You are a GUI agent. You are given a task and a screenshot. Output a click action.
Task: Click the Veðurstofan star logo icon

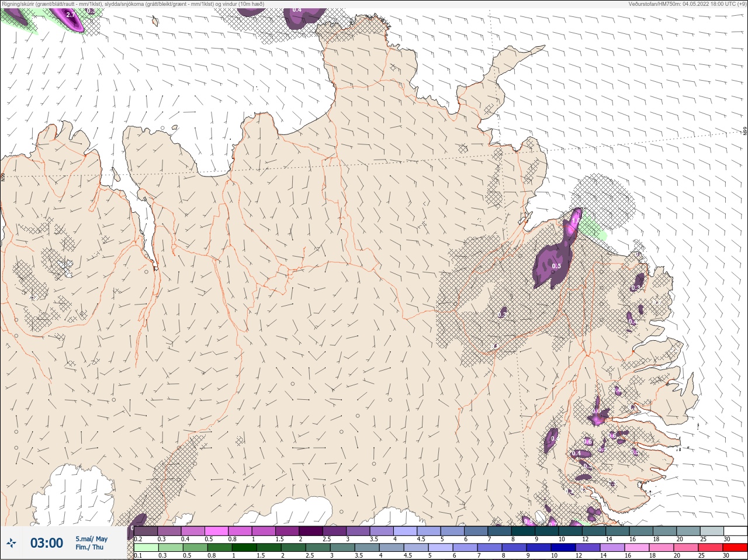pos(11,543)
